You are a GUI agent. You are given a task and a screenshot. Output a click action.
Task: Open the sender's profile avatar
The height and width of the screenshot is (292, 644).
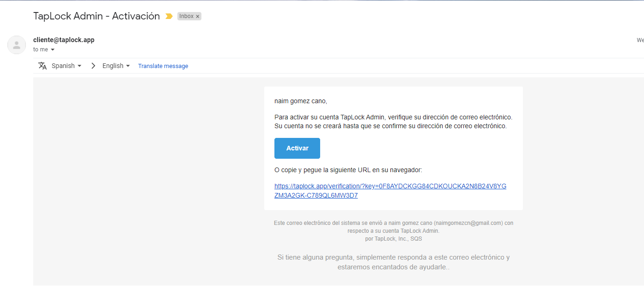click(17, 45)
